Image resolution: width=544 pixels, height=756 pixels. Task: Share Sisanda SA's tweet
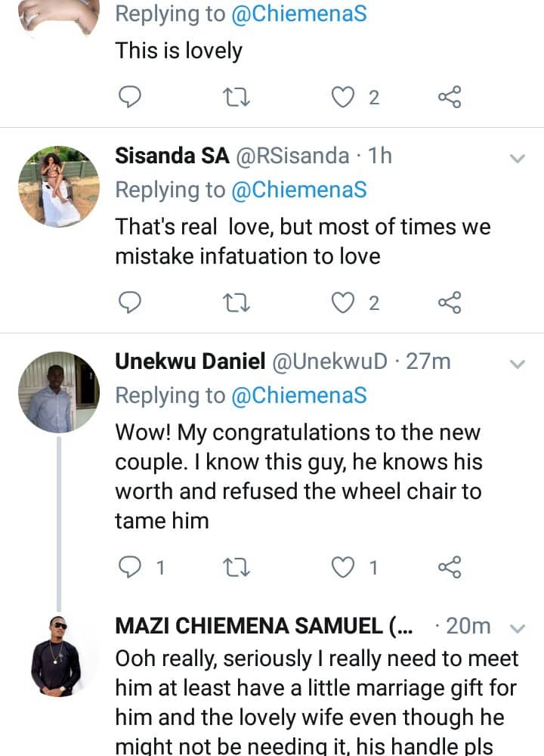click(450, 303)
